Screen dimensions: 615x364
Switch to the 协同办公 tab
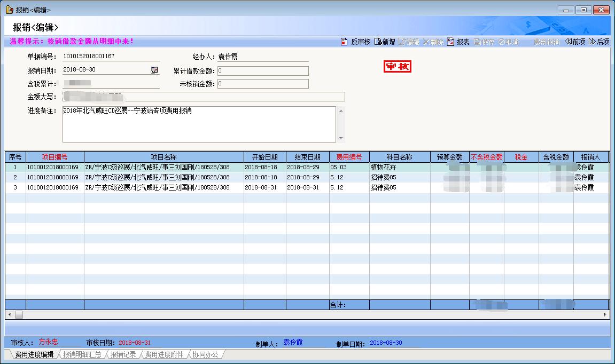point(206,354)
